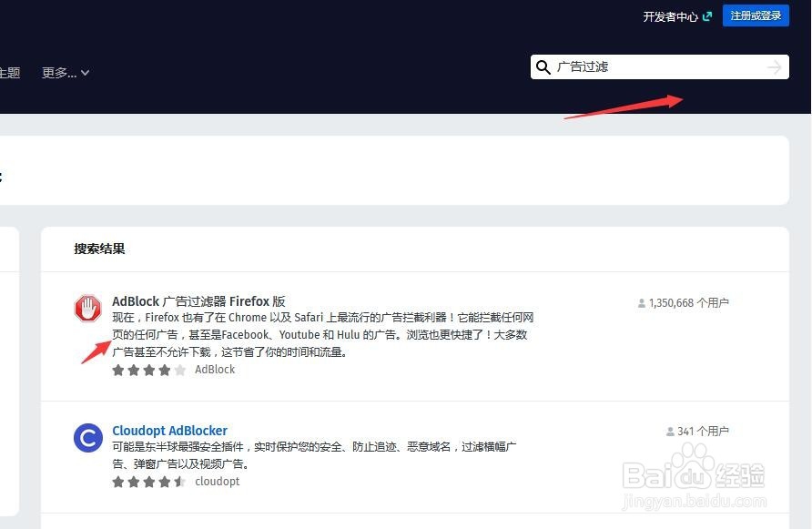Submit search with the arrow icon
The image size is (812, 529).
(x=775, y=66)
